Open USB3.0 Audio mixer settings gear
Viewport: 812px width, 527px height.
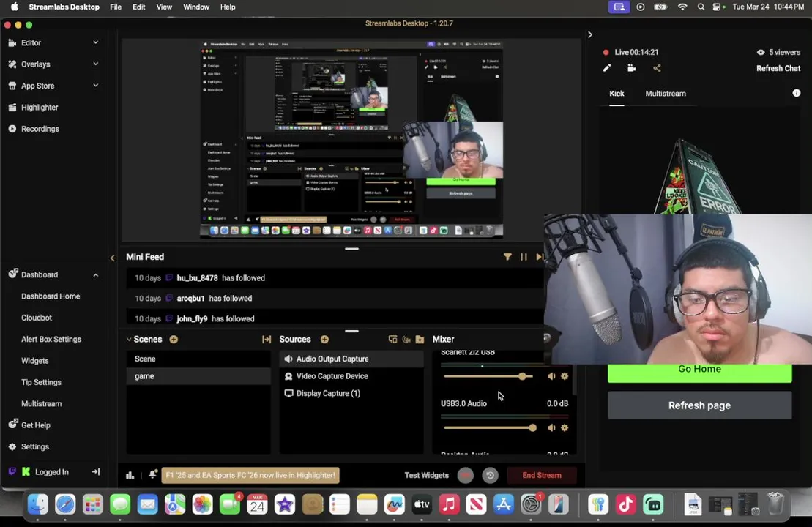(565, 427)
